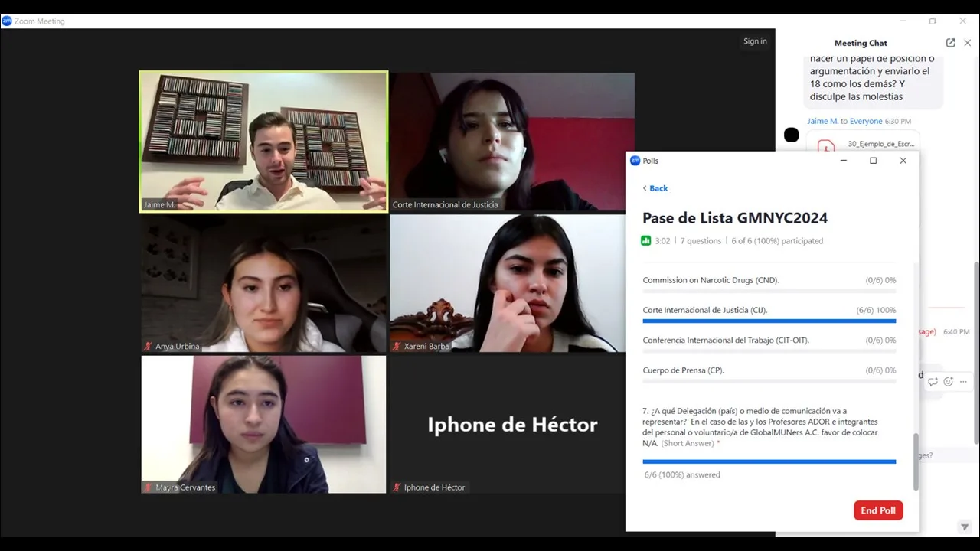Viewport: 980px width, 551px height.
Task: Select Jaime M.'s video tile
Action: pyautogui.click(x=263, y=142)
